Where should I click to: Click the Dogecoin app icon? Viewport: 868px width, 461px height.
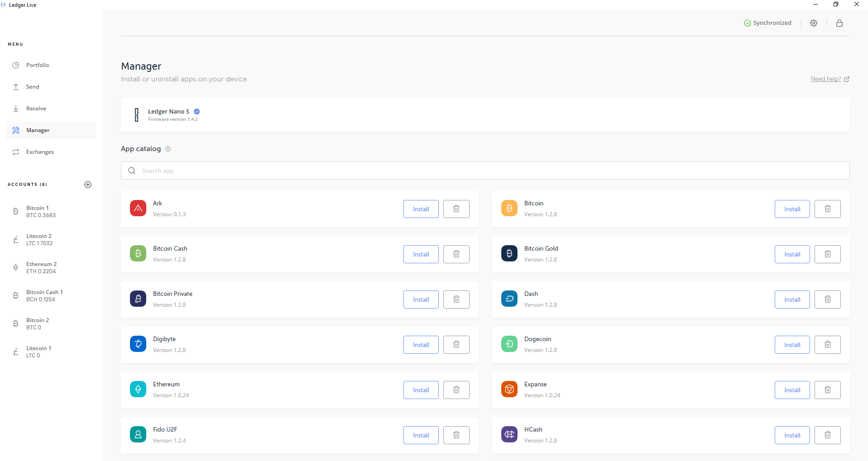[x=509, y=344]
